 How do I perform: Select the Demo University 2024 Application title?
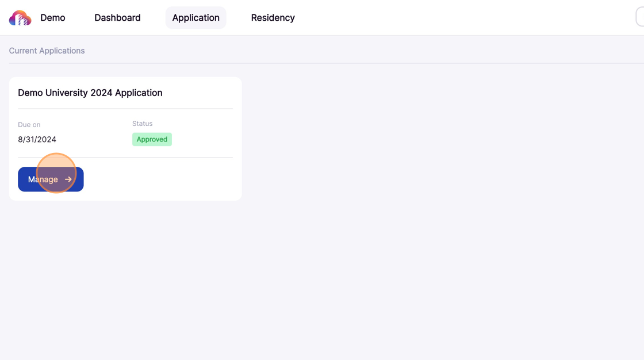pyautogui.click(x=90, y=93)
